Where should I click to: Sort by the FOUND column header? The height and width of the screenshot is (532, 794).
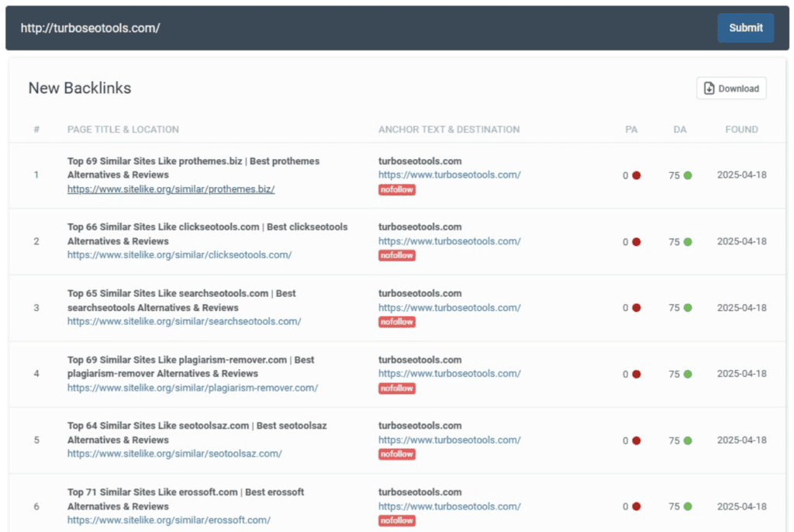coord(741,130)
